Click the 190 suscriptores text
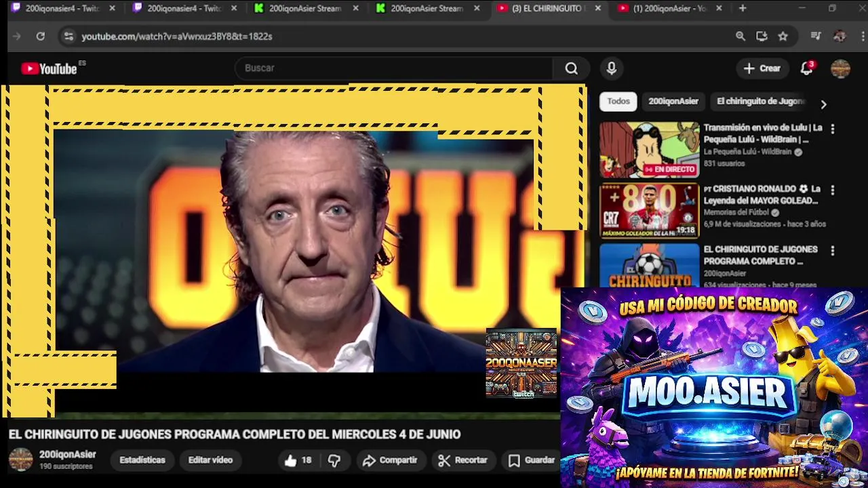Viewport: 868px width, 488px height. [66, 467]
